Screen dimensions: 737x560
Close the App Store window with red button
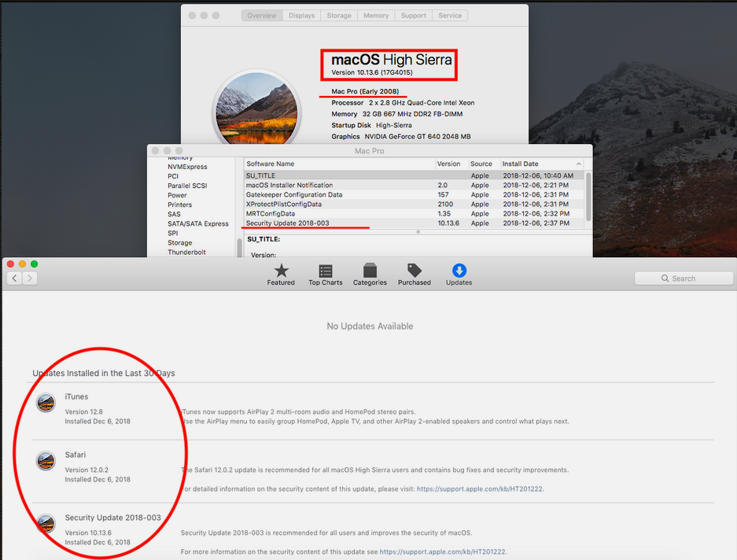(x=10, y=263)
